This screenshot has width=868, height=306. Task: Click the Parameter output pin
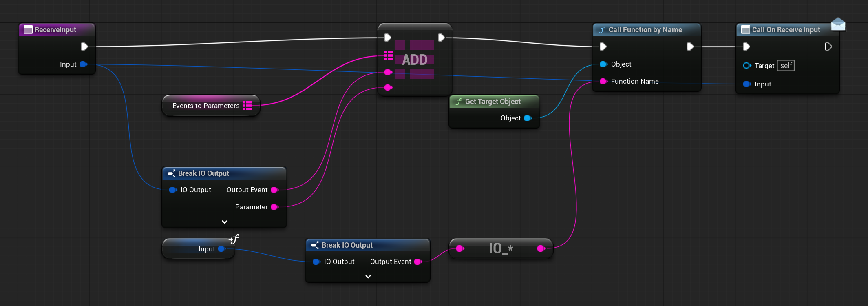[x=274, y=207]
